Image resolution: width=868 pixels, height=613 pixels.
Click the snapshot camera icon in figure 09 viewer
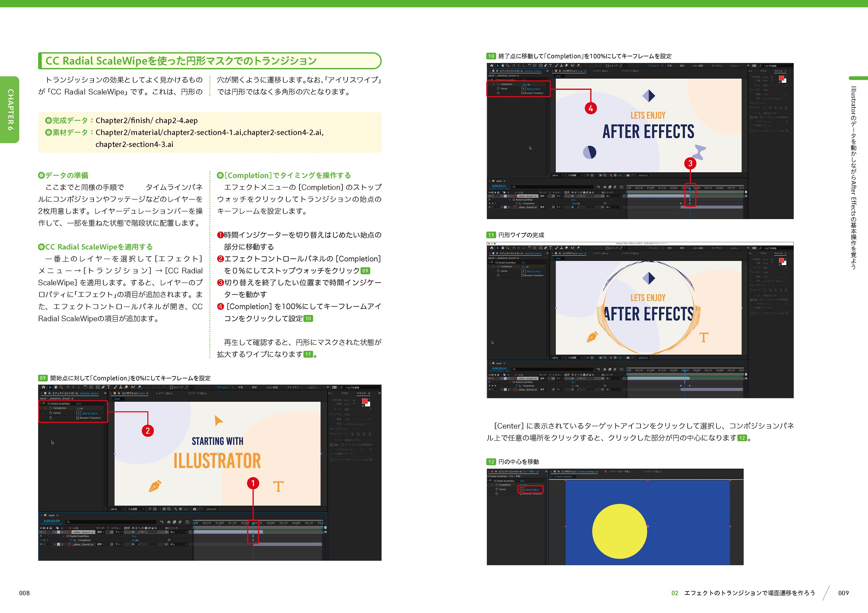[x=195, y=509]
